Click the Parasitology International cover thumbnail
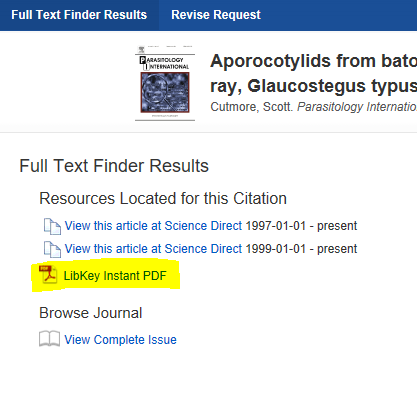 [165, 83]
